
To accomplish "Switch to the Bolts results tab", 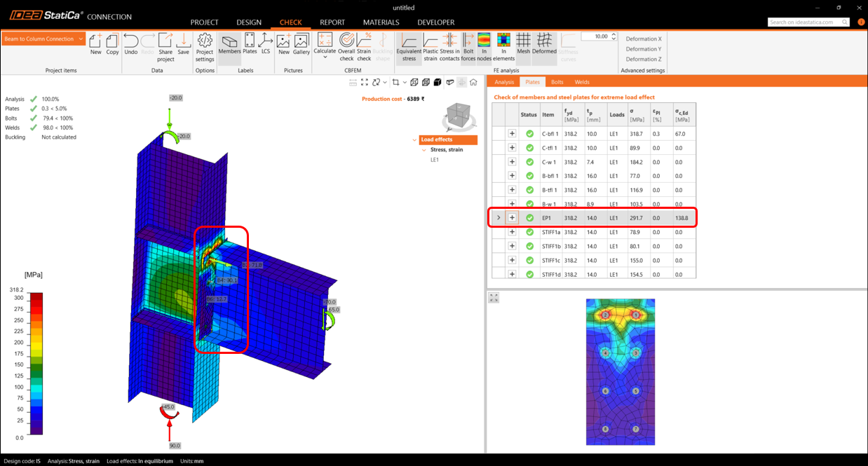I will 557,82.
